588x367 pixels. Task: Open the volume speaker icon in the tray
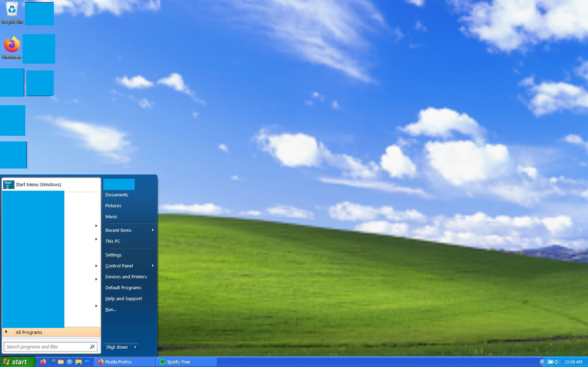click(x=557, y=362)
